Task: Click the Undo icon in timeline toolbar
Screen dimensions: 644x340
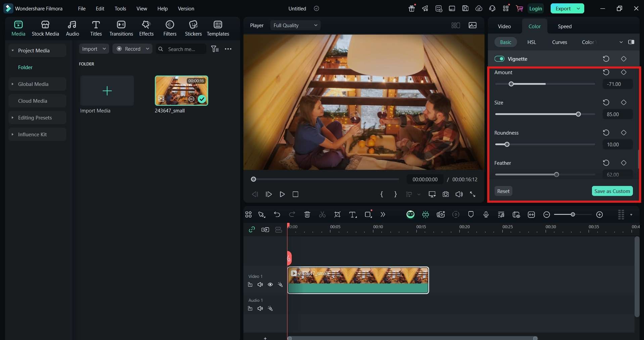Action: 277,214
